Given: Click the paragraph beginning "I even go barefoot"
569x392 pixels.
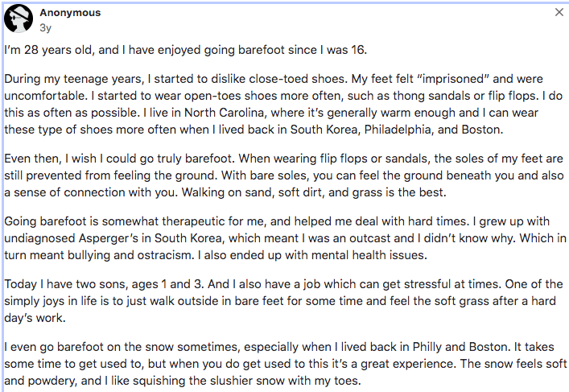Looking at the screenshot, I should (x=286, y=364).
